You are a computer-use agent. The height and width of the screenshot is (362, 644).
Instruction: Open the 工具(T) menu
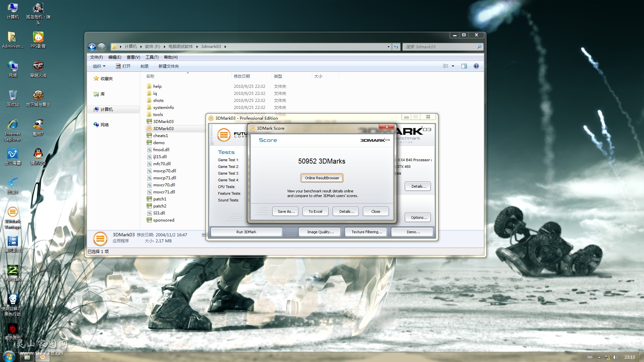[152, 57]
